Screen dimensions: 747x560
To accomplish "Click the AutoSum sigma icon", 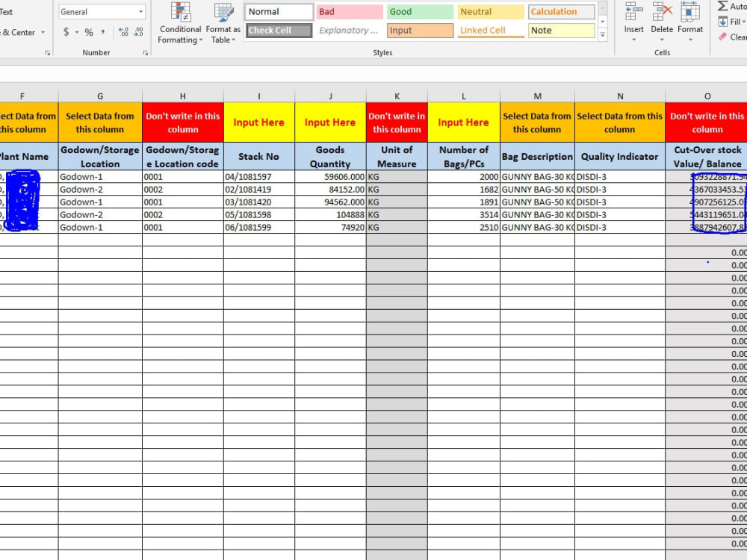I will click(722, 6).
